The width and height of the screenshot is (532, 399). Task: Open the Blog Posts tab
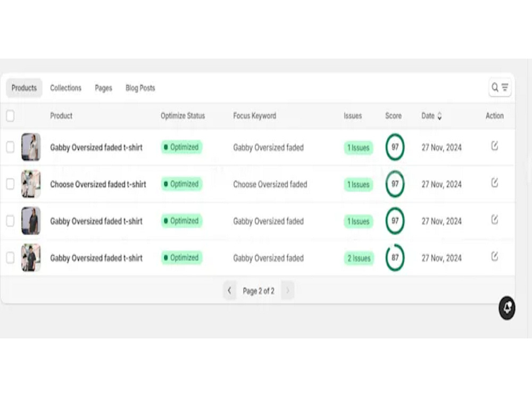[x=140, y=88]
